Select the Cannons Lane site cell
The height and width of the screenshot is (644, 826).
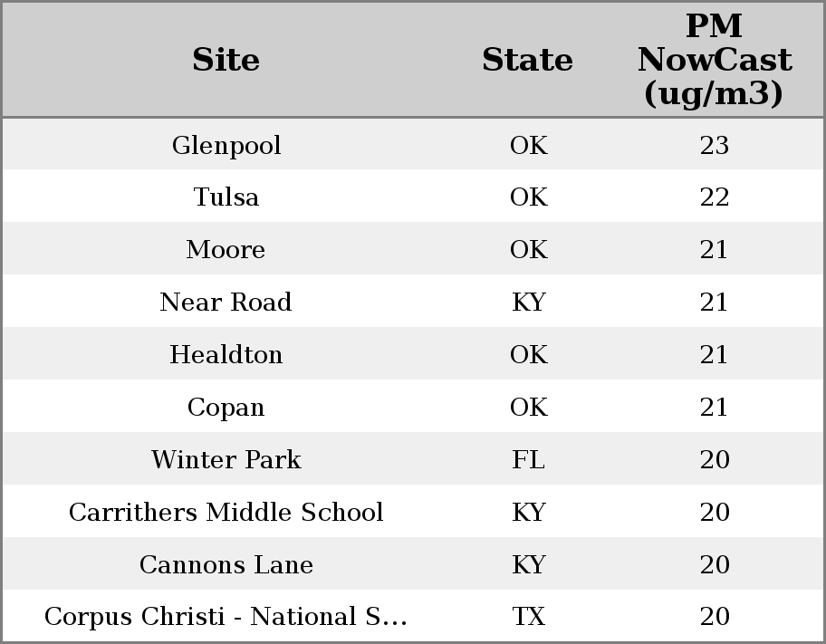click(x=226, y=565)
